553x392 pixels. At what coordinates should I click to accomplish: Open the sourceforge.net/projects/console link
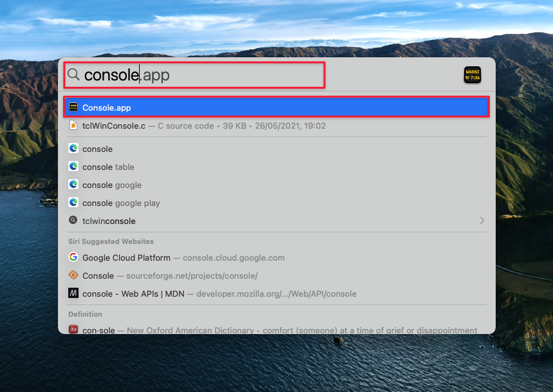pyautogui.click(x=191, y=275)
